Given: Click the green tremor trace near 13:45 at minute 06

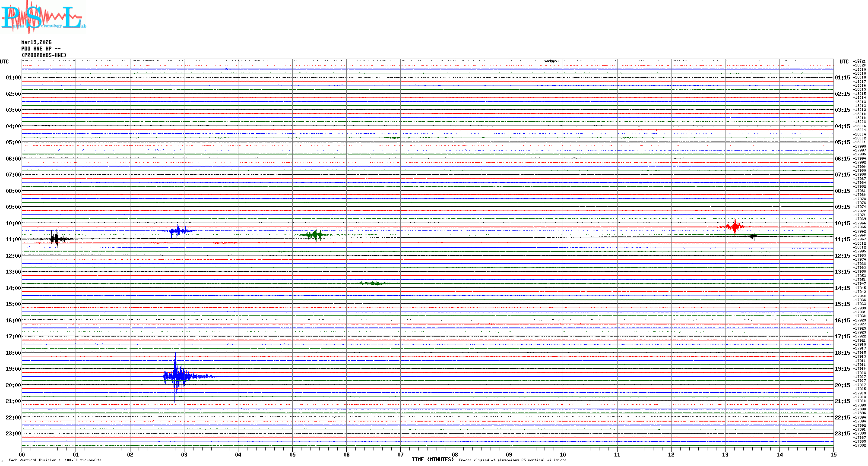Looking at the screenshot, I should [x=374, y=283].
